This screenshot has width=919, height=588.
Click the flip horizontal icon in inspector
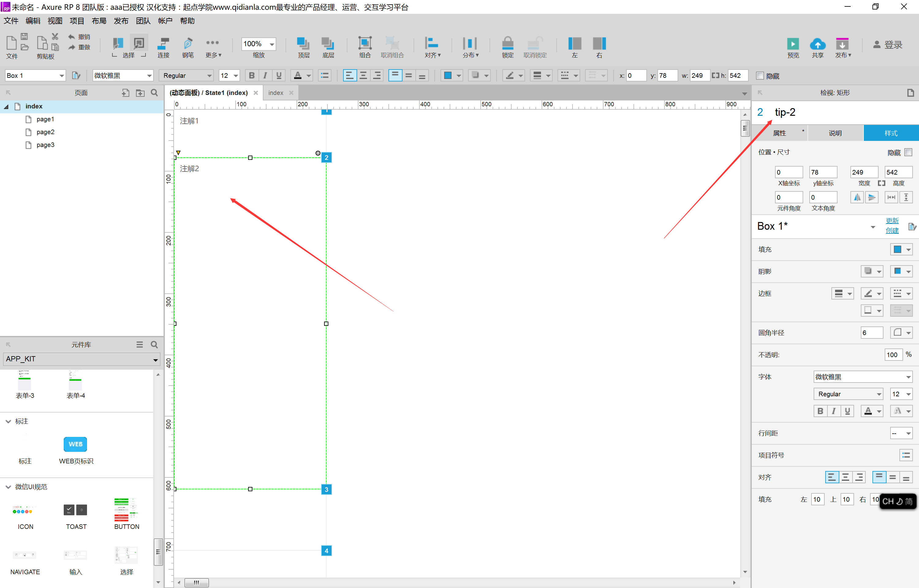click(x=857, y=198)
